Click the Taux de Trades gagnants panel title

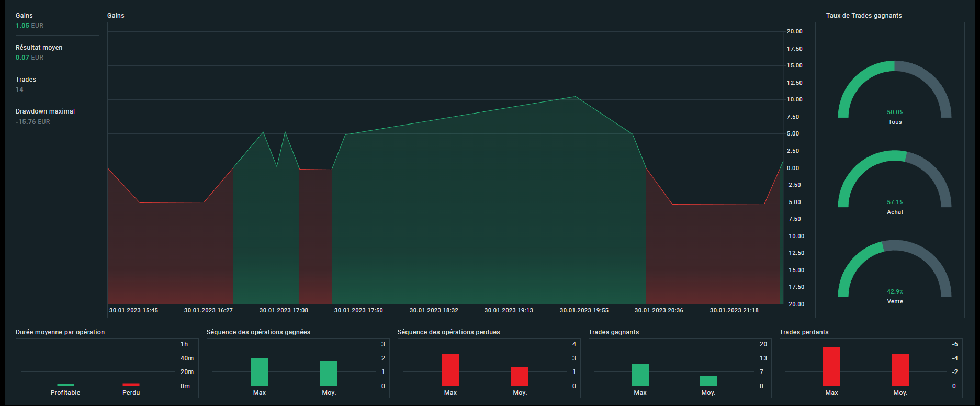[864, 16]
